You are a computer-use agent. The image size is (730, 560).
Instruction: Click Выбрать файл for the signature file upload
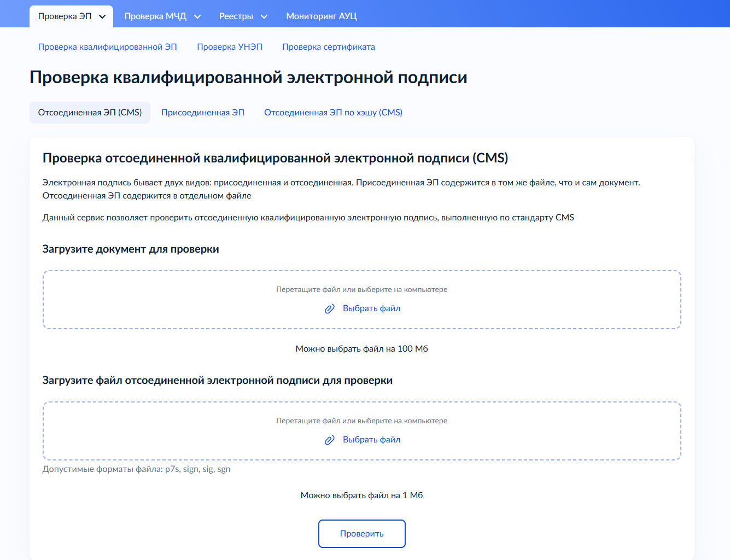click(371, 440)
